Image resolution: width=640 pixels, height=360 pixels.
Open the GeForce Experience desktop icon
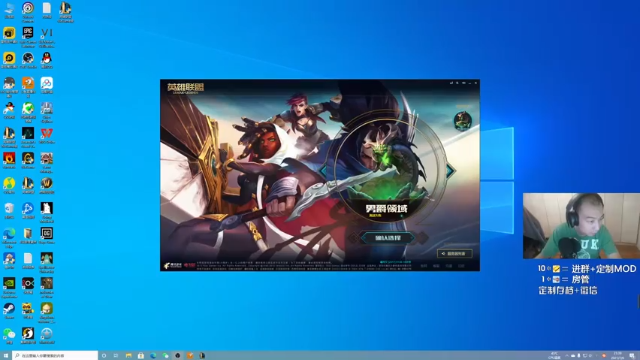click(9, 283)
